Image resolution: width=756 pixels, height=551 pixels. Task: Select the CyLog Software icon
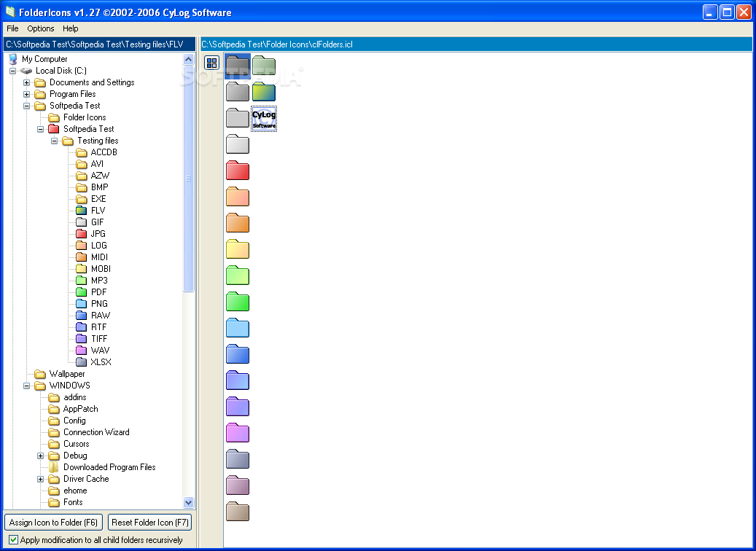click(264, 119)
